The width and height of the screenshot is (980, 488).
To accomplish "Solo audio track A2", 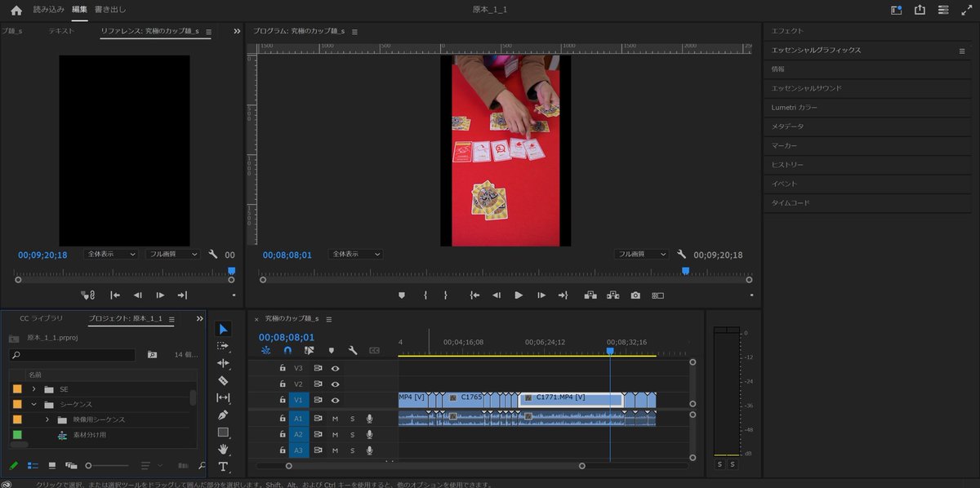I will coord(353,434).
